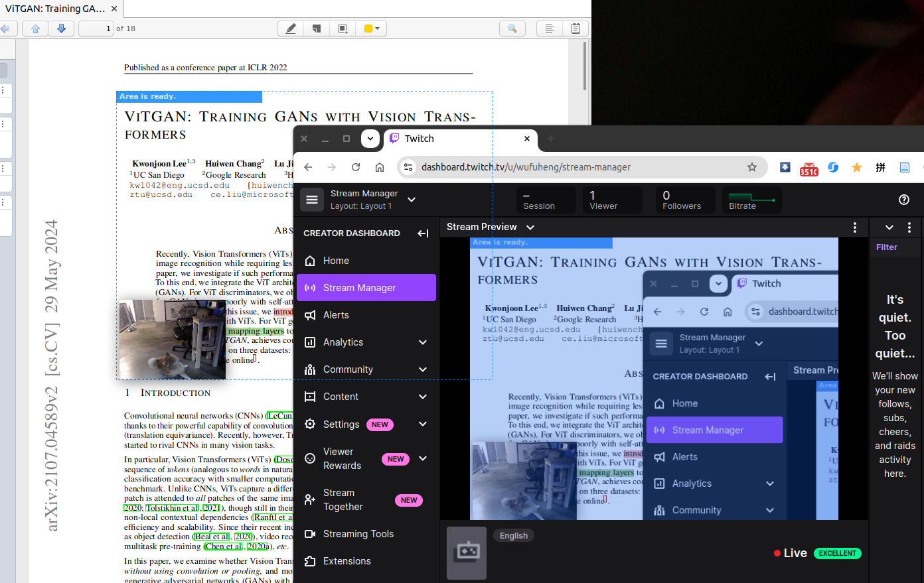Open the tab search dropdown in Chrome
This screenshot has height=583, width=924.
(370, 139)
